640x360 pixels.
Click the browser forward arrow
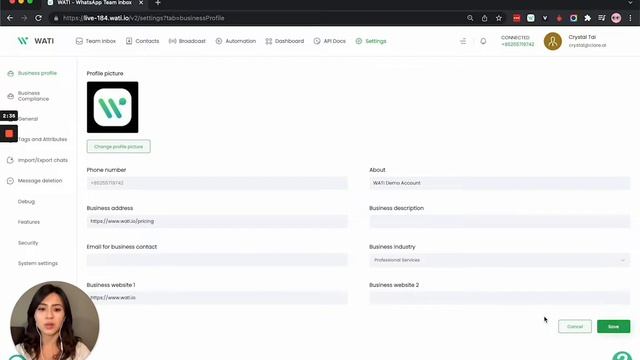click(x=24, y=18)
